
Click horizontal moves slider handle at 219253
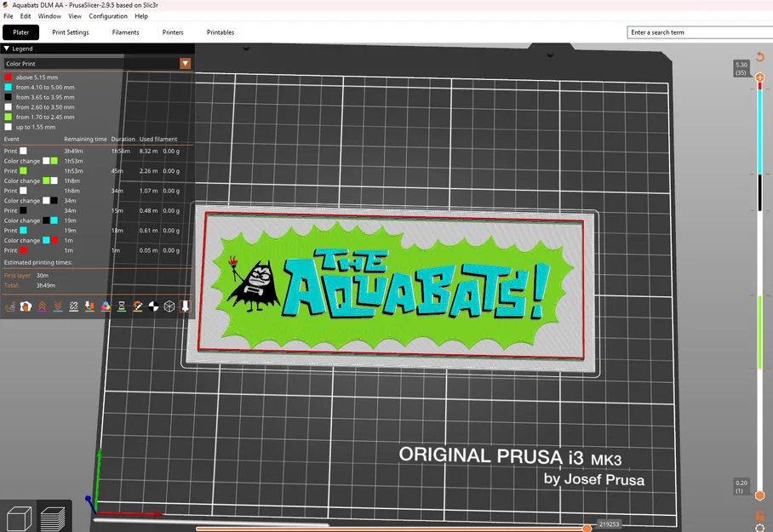click(x=587, y=529)
